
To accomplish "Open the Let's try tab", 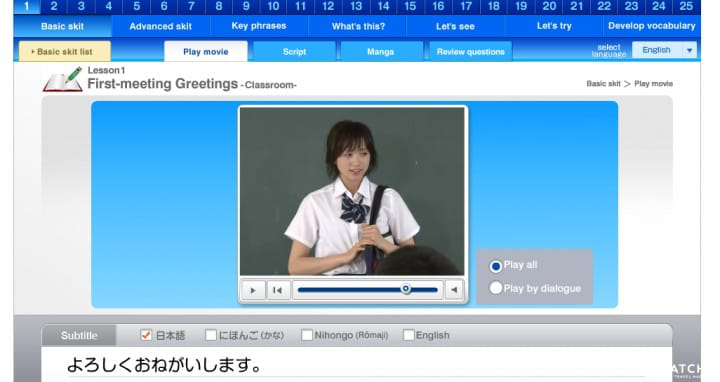I will [x=554, y=26].
